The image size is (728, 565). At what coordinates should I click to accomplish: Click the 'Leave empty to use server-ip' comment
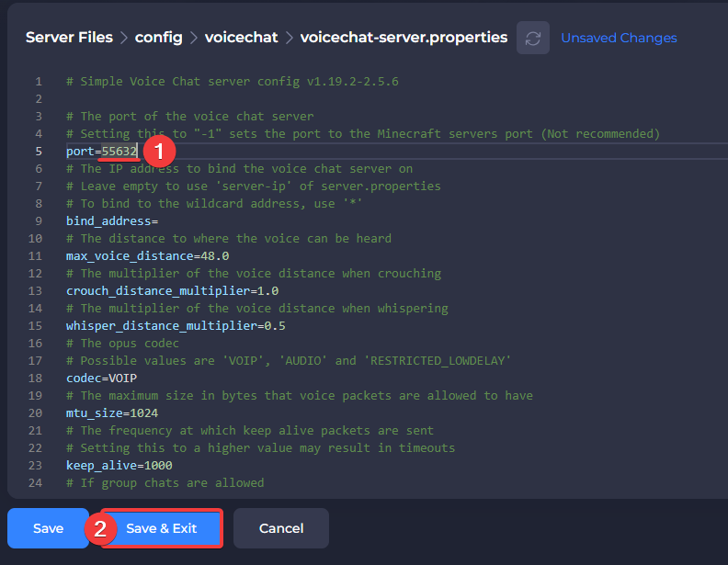tap(254, 186)
